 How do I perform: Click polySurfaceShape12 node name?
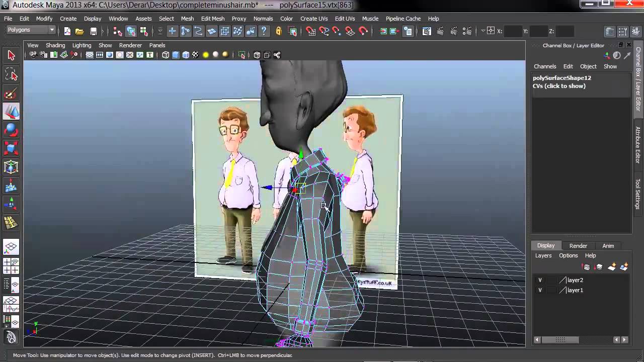coord(562,78)
